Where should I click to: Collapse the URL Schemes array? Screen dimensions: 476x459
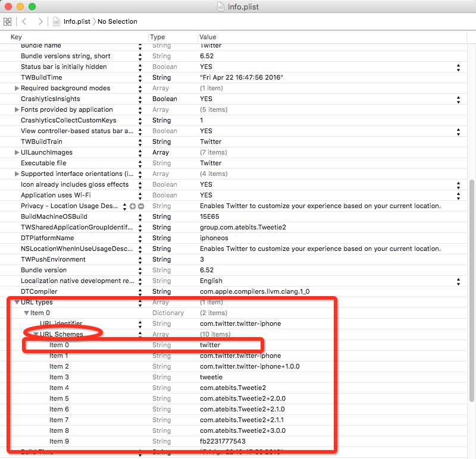[x=36, y=334]
